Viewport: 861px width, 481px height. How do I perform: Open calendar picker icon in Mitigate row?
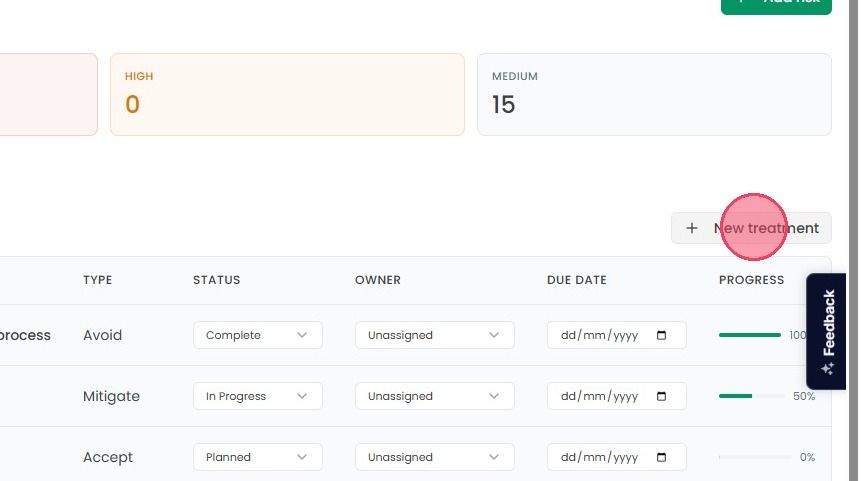click(661, 396)
